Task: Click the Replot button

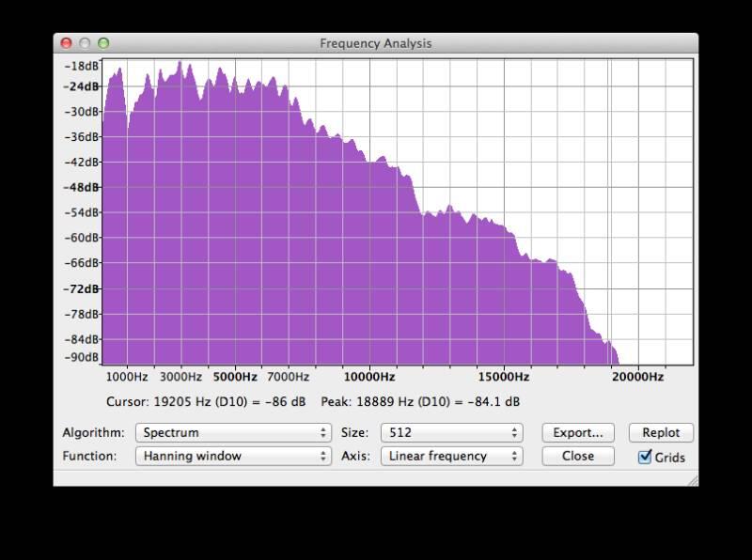Action: pyautogui.click(x=661, y=433)
